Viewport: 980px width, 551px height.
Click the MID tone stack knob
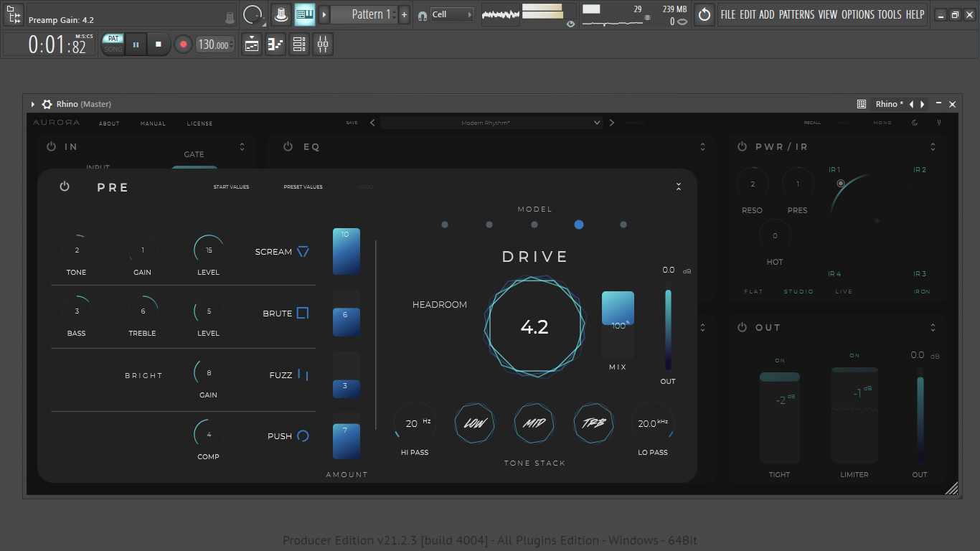point(534,423)
